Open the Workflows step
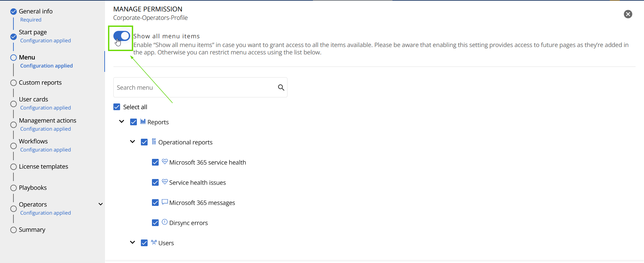 pos(33,141)
